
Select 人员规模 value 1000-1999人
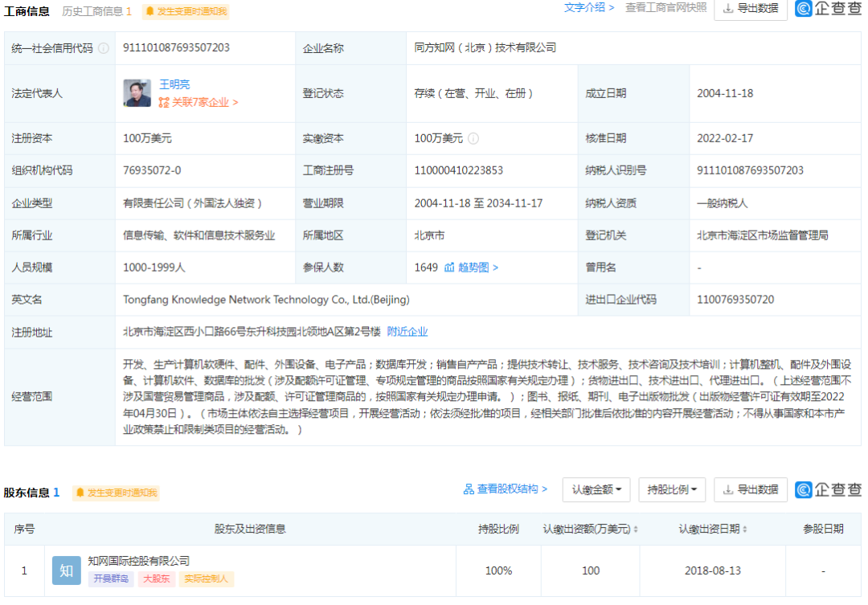point(154,268)
